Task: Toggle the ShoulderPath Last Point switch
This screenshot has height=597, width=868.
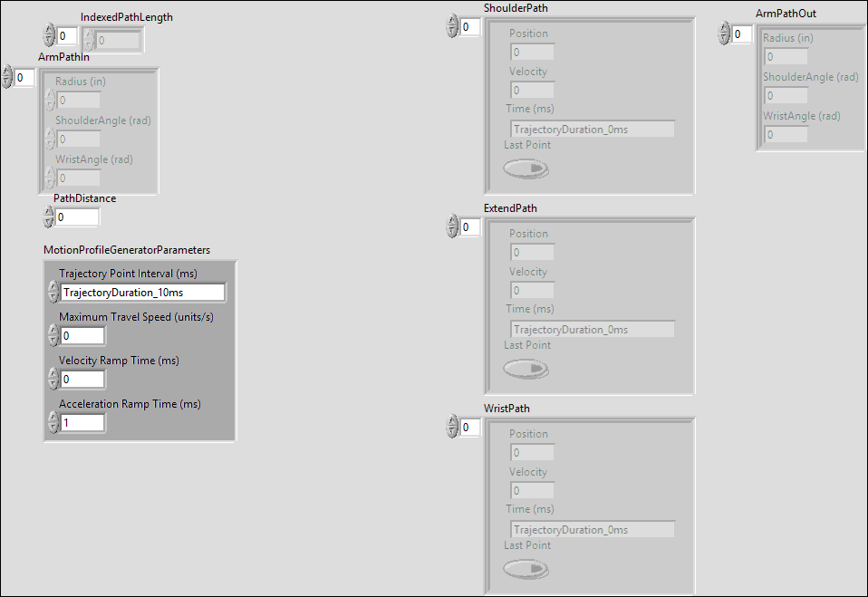Action: 526,169
